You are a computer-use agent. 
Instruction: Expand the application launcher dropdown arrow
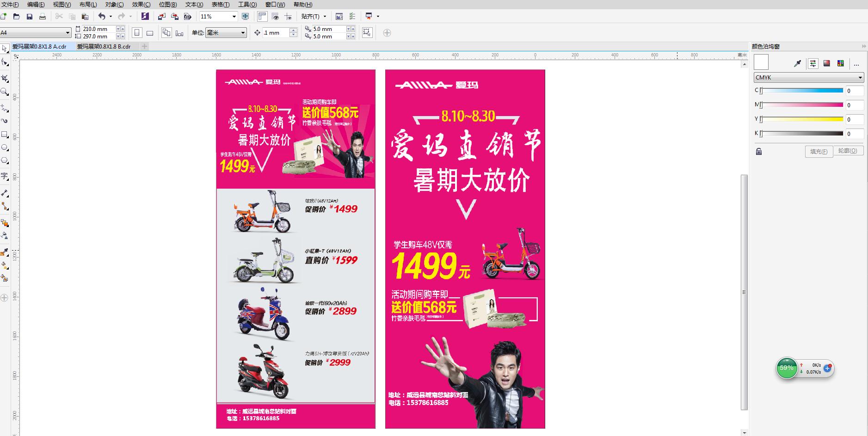point(378,16)
